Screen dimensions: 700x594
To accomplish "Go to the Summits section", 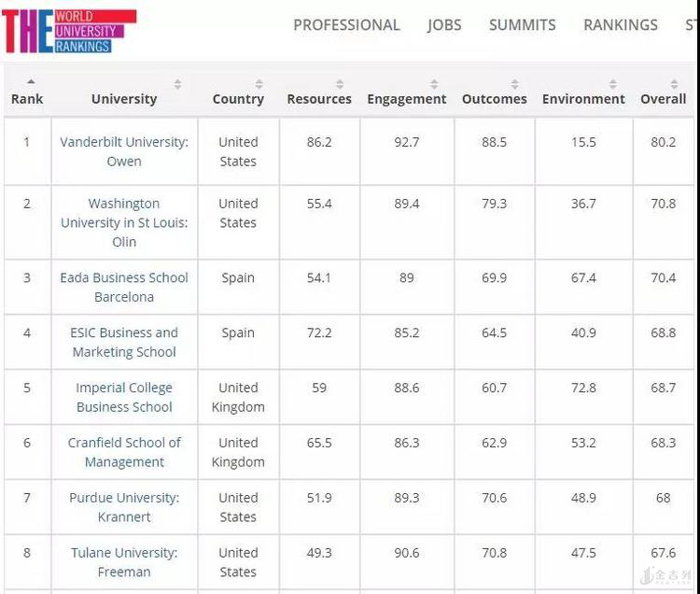I will (x=522, y=25).
